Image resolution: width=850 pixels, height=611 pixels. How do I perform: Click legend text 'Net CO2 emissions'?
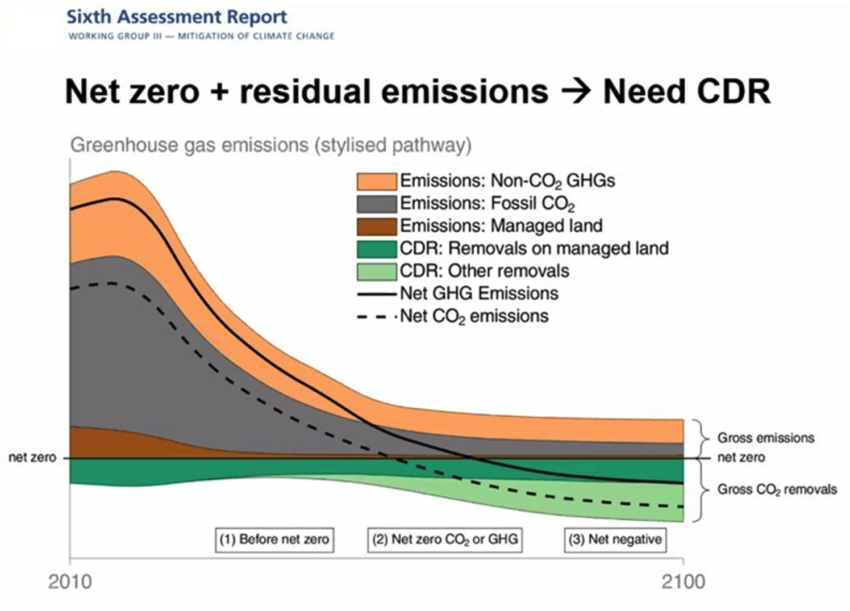tap(474, 317)
